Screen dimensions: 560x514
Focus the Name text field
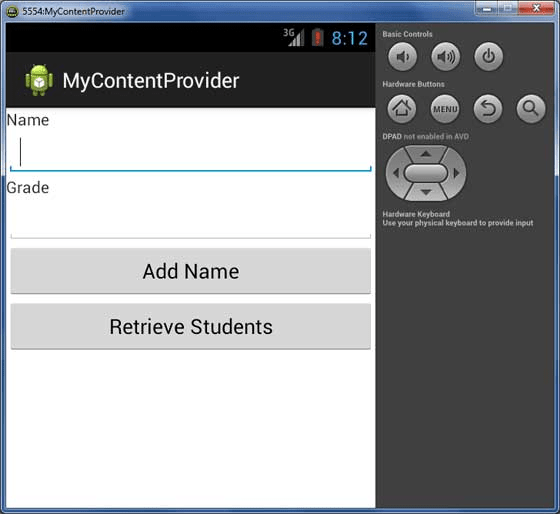click(x=191, y=152)
